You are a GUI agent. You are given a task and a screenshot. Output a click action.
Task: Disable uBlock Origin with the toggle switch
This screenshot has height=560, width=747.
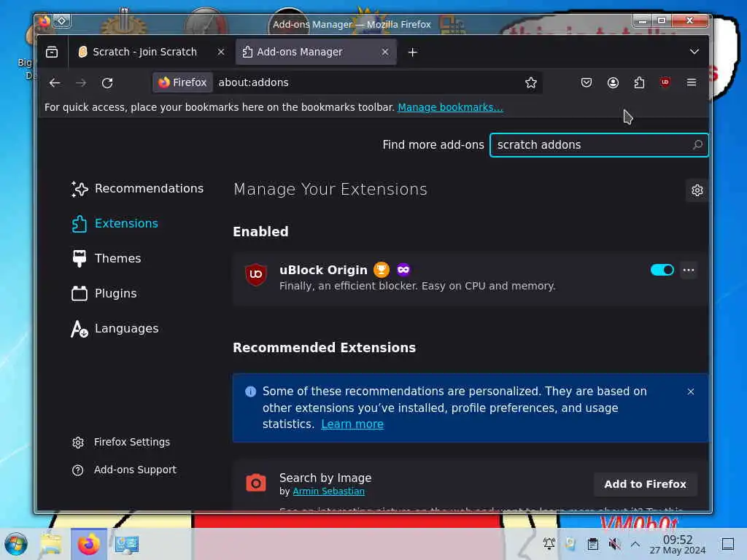point(662,270)
